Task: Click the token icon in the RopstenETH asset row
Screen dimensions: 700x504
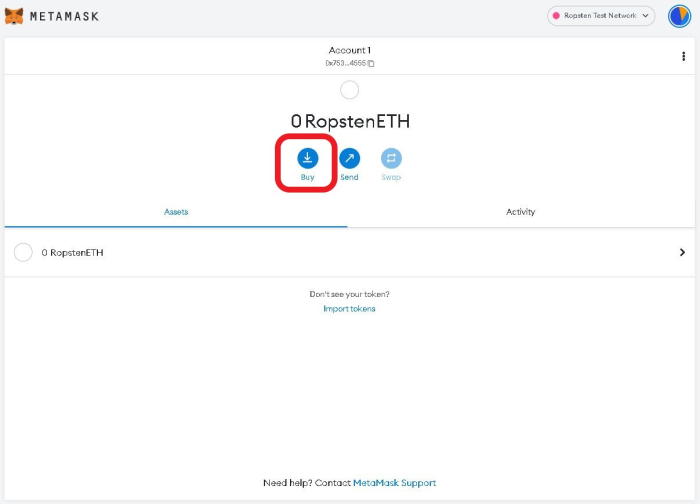Action: (x=23, y=253)
